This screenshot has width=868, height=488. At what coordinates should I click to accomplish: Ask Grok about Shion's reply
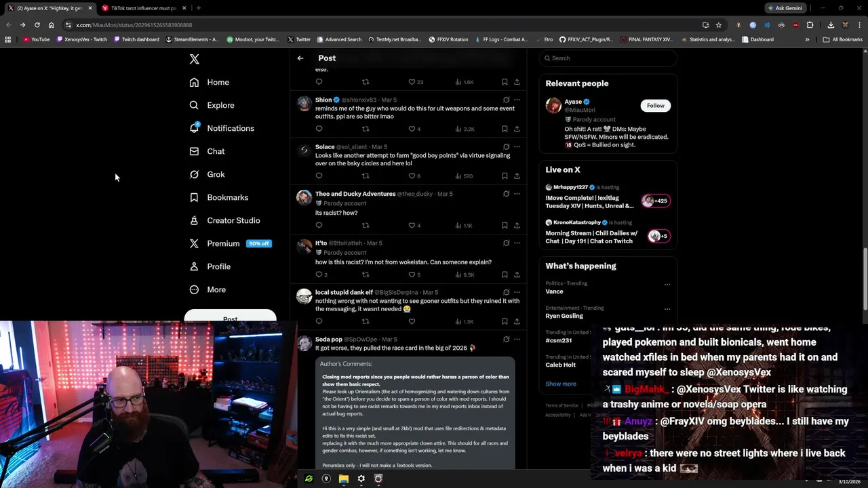(506, 100)
